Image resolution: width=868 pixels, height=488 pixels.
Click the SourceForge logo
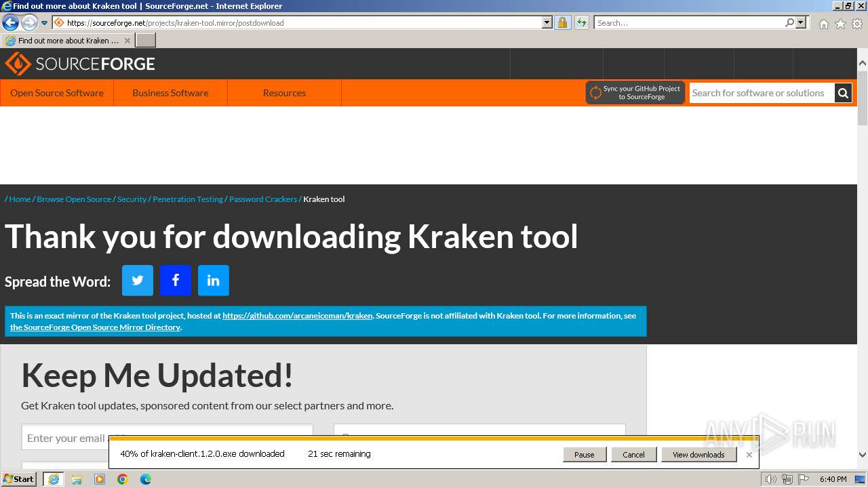click(x=80, y=64)
